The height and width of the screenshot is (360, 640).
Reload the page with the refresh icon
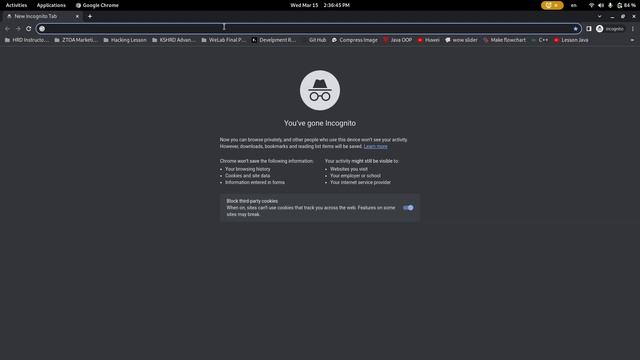pos(29,29)
